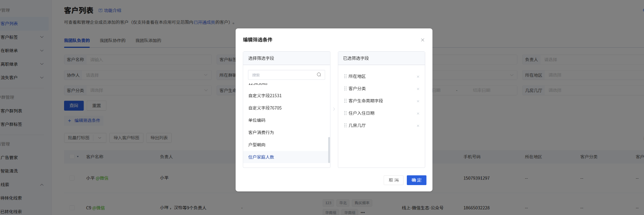Click the field list scrollbar
The image size is (644, 215).
[x=329, y=150]
